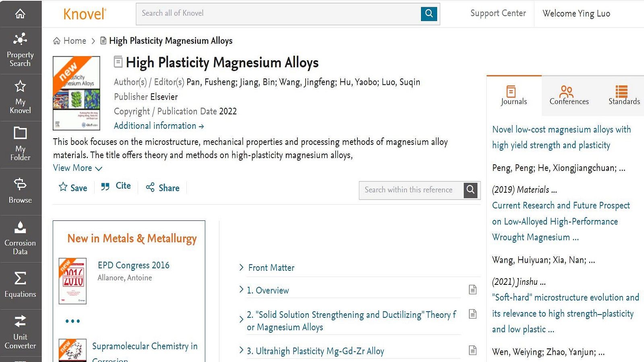This screenshot has height=362, width=644.
Task: Switch to the Standards tab
Action: click(x=623, y=96)
